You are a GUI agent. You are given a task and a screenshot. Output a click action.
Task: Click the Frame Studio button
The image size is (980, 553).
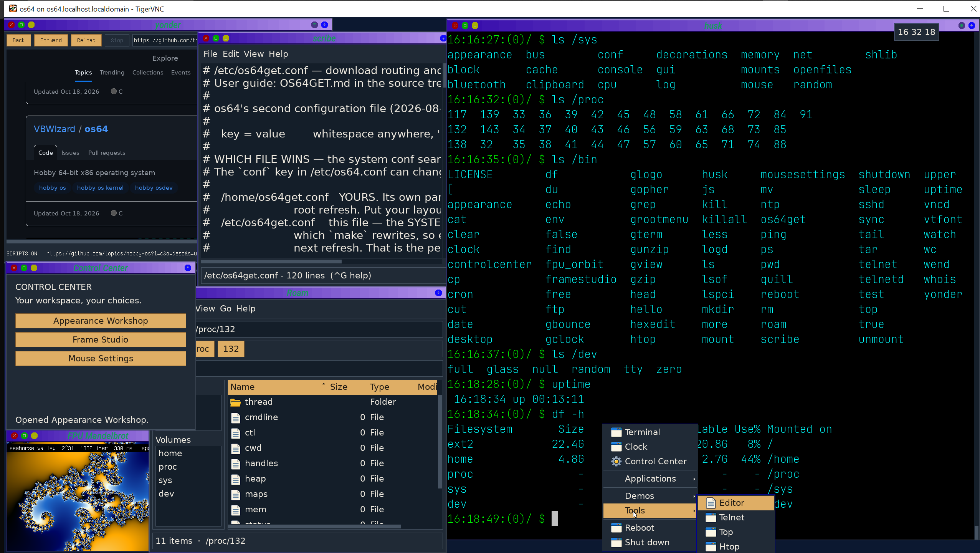coord(101,339)
